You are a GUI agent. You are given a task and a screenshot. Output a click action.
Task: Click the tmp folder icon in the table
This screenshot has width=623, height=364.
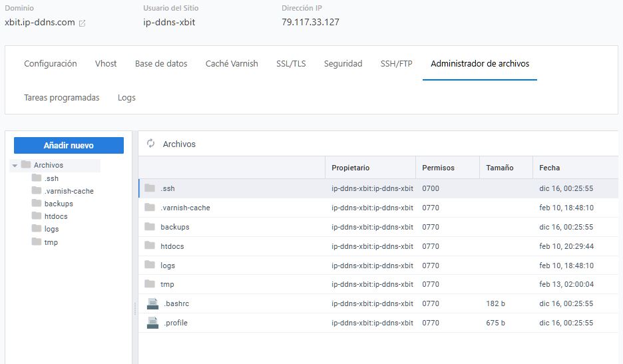[x=150, y=283]
